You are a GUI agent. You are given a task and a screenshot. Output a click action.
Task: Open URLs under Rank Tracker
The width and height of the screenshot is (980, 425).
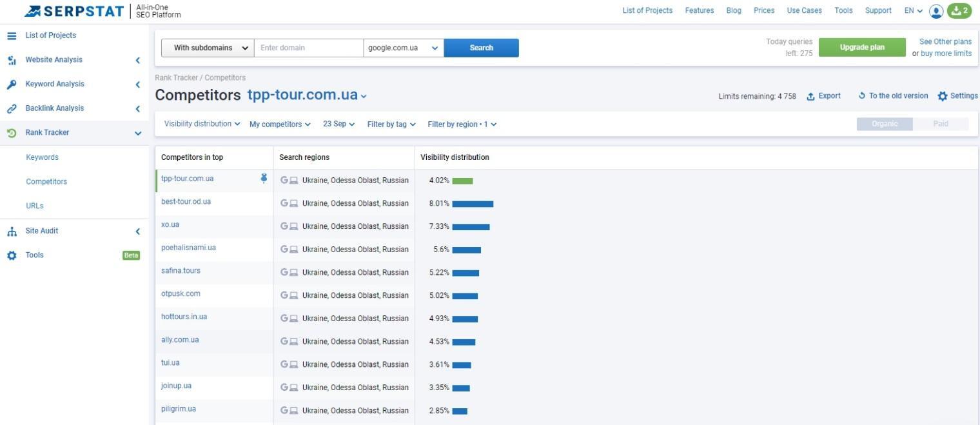pyautogui.click(x=35, y=206)
